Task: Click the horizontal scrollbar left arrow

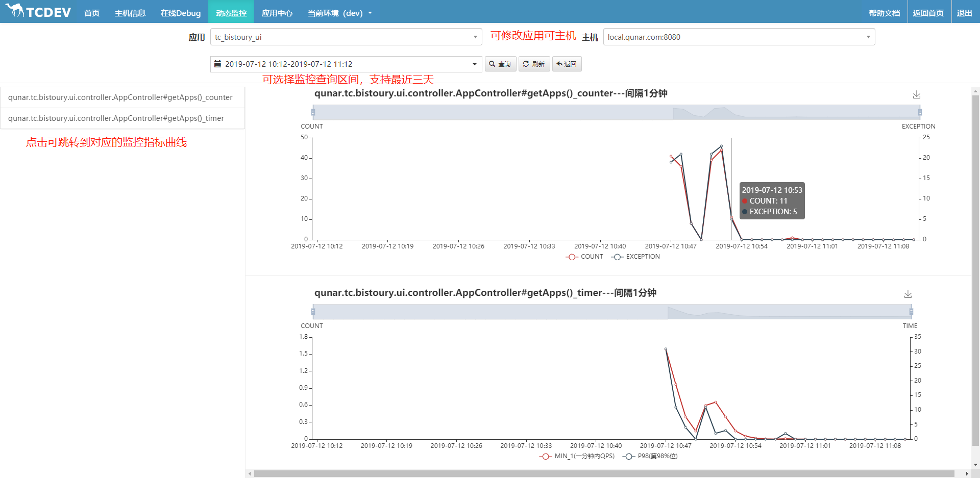Action: [250, 474]
